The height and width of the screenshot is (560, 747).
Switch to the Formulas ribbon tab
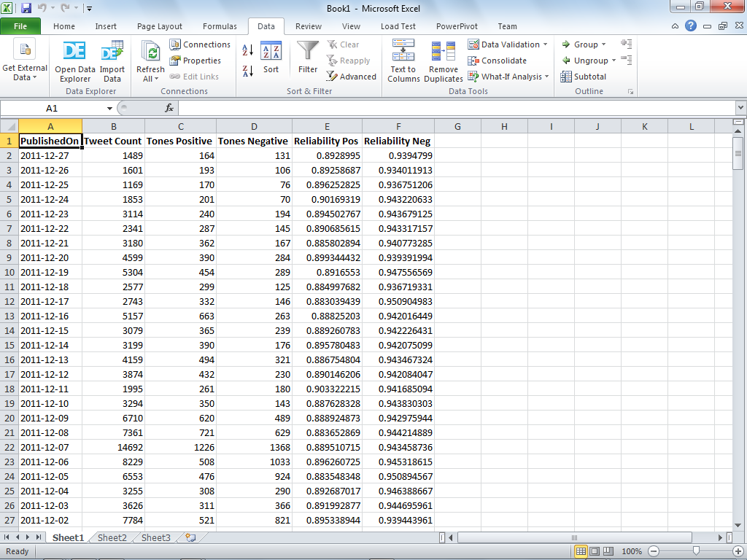[x=220, y=27]
